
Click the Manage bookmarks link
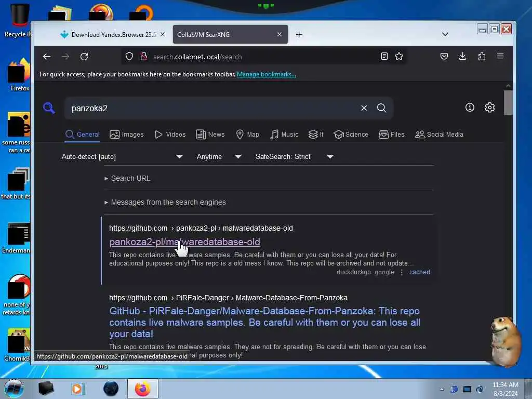(x=267, y=74)
